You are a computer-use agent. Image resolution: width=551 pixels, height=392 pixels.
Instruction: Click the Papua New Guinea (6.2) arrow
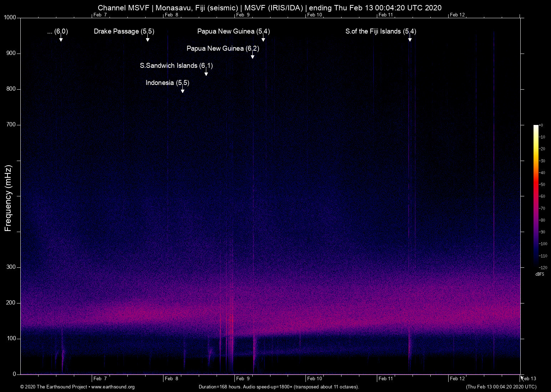tap(253, 56)
